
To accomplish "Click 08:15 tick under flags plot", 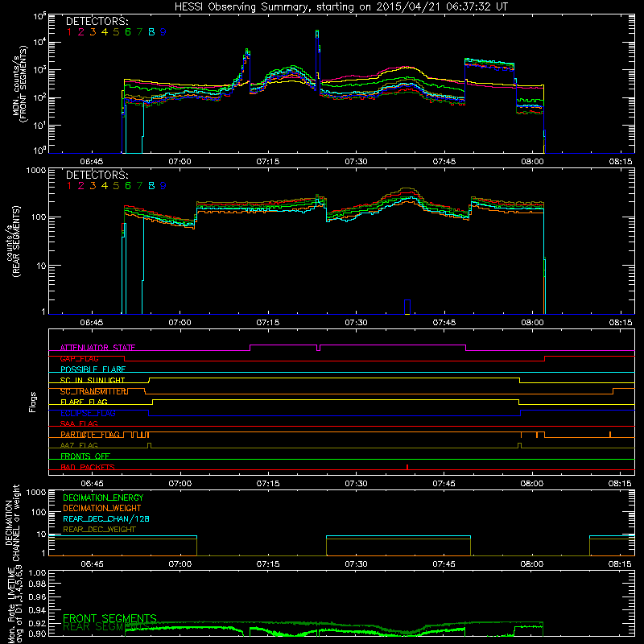I will pyautogui.click(x=620, y=484).
